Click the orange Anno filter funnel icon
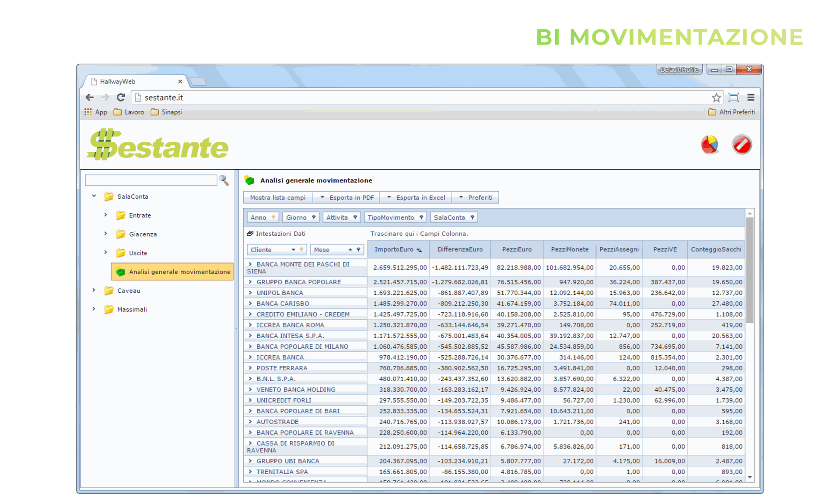This screenshot has height=504, width=840. tap(273, 217)
